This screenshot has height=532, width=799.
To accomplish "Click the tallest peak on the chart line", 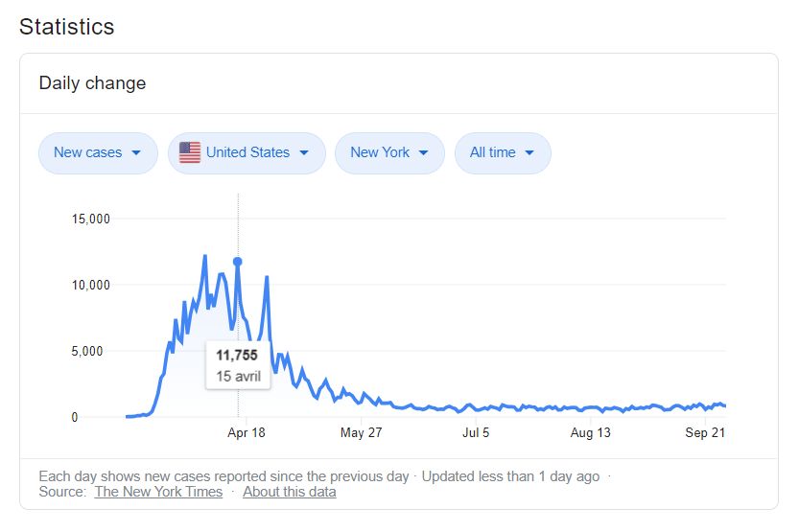I will (x=205, y=256).
